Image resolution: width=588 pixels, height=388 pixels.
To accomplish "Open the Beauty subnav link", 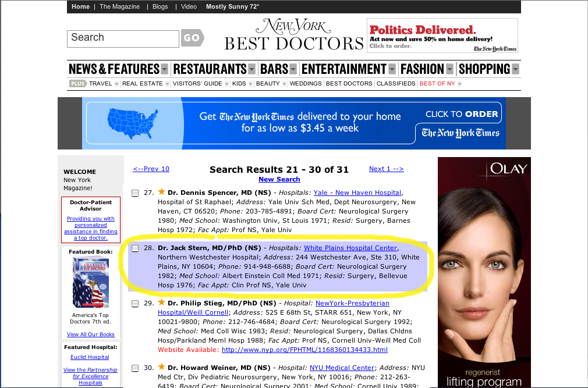I will tap(268, 84).
